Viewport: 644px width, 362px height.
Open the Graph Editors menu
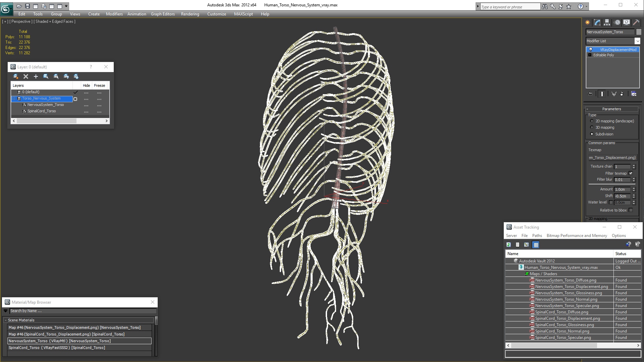[x=163, y=14]
